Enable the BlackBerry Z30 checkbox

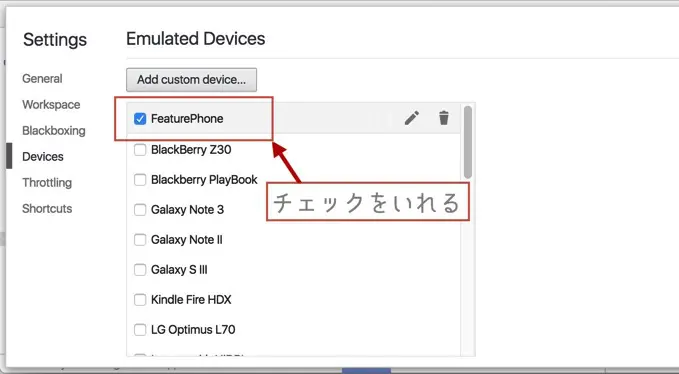pyautogui.click(x=140, y=150)
